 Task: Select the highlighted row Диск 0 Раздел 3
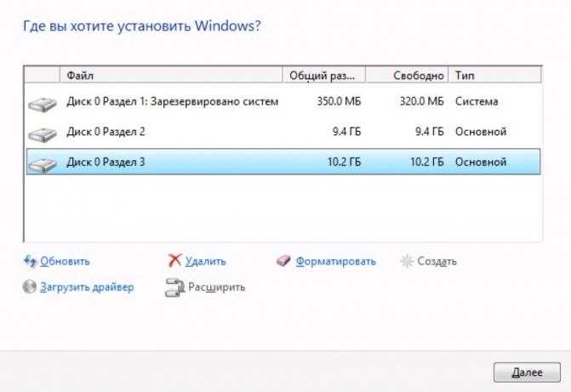point(283,162)
